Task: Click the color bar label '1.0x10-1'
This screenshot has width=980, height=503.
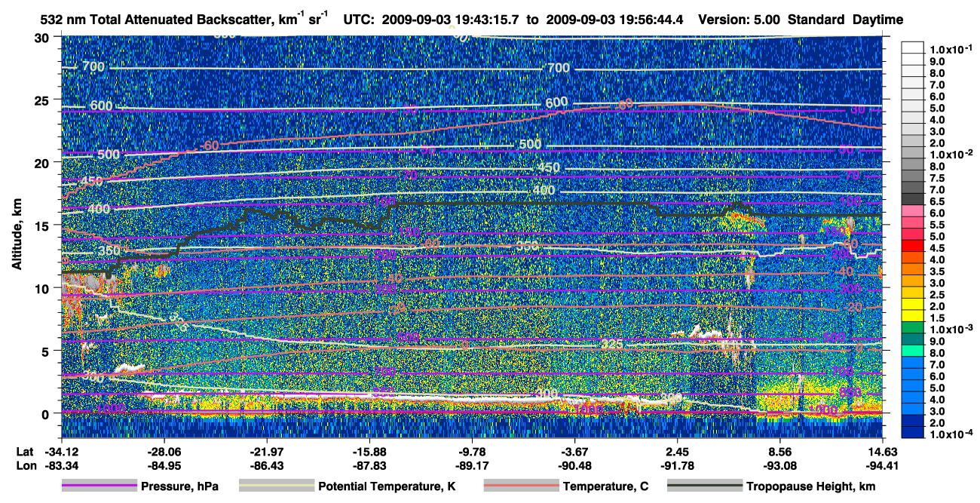Action: [950, 48]
